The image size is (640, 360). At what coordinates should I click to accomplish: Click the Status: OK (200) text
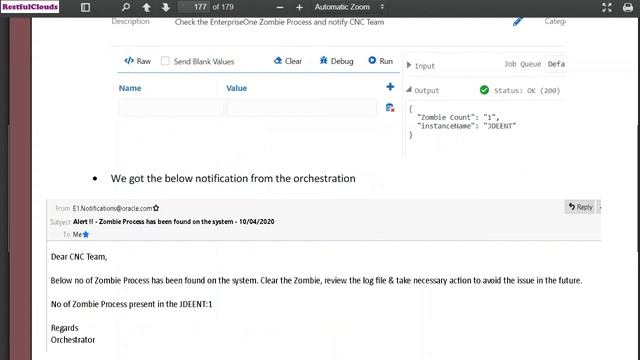pos(527,91)
